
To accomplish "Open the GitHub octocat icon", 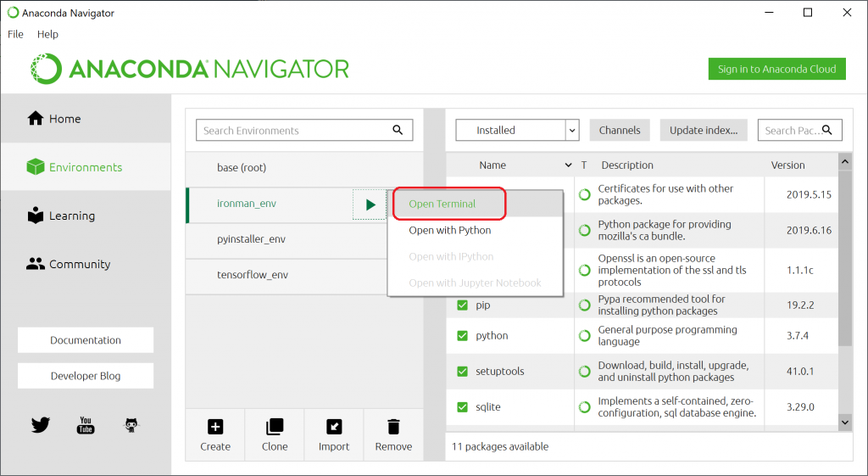I will pyautogui.click(x=131, y=425).
